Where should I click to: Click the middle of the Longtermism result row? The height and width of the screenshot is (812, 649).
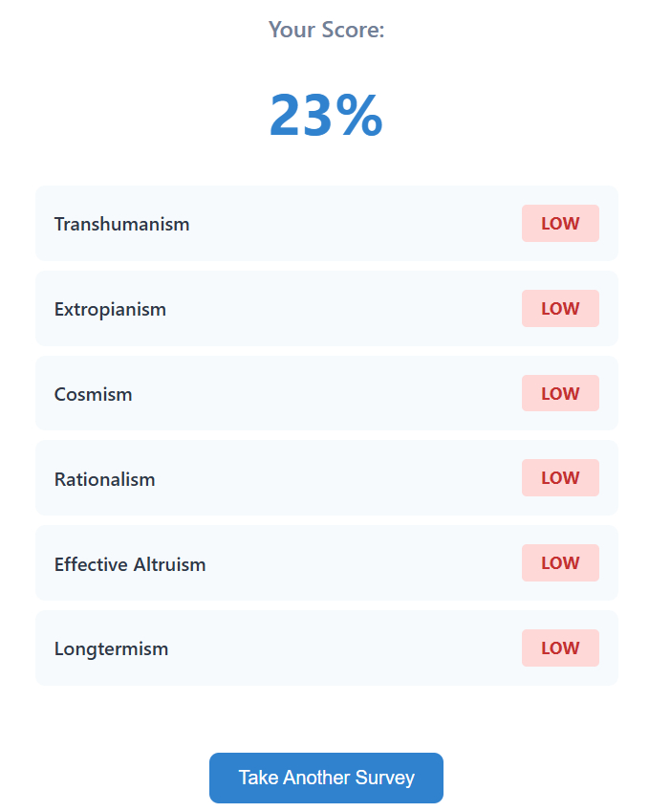(x=326, y=648)
